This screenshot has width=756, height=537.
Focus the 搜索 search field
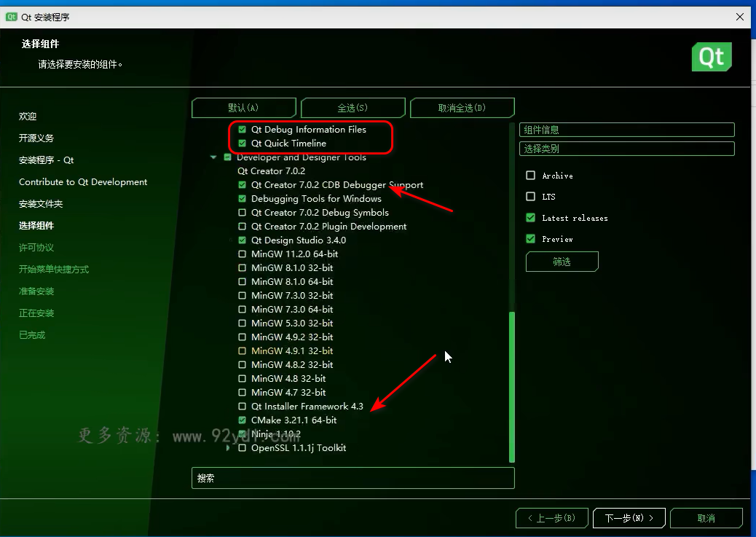point(353,478)
